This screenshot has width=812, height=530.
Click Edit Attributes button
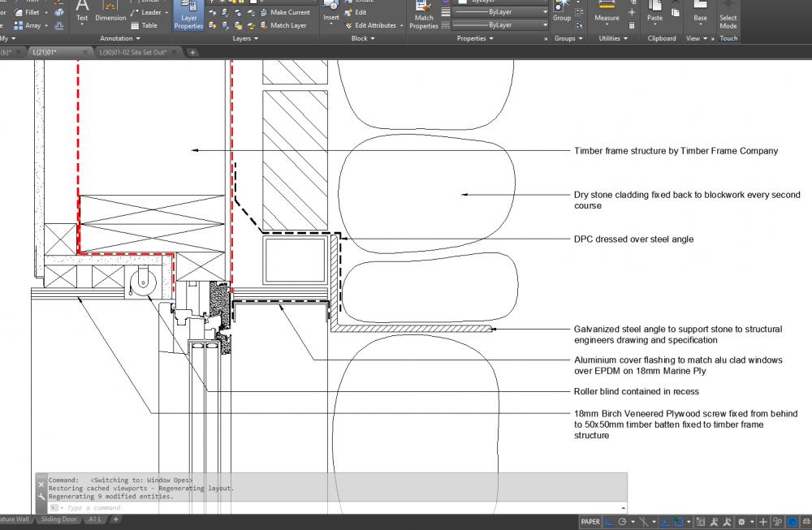[370, 25]
